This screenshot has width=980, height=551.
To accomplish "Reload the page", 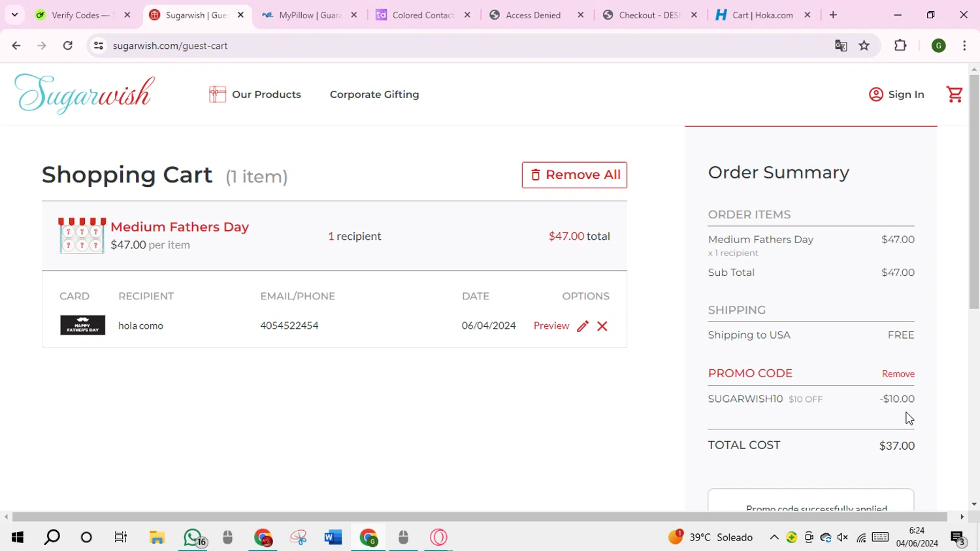I will coord(67,45).
